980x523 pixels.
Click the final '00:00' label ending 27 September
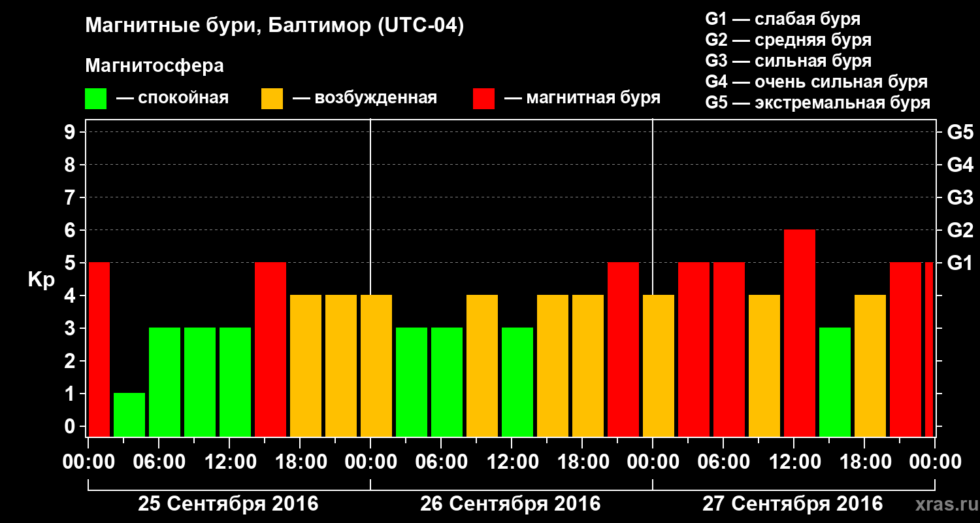(x=935, y=462)
